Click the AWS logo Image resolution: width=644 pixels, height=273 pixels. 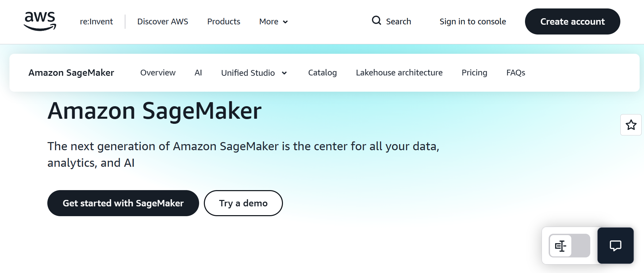pos(40,21)
